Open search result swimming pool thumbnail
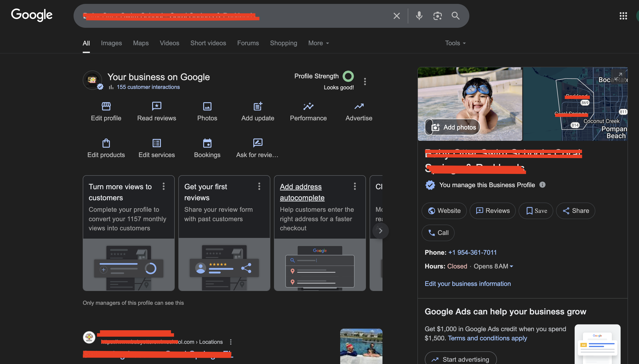 361,346
